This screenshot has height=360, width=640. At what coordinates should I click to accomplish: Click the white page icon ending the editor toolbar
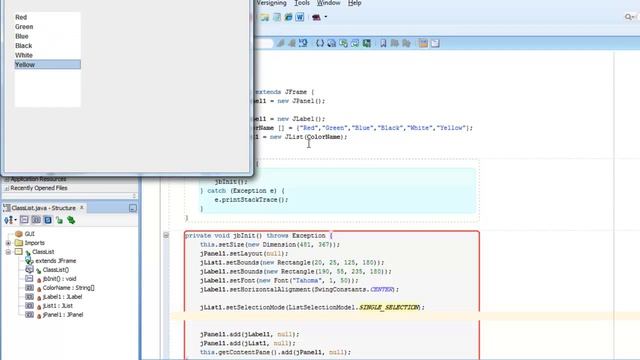(x=435, y=43)
